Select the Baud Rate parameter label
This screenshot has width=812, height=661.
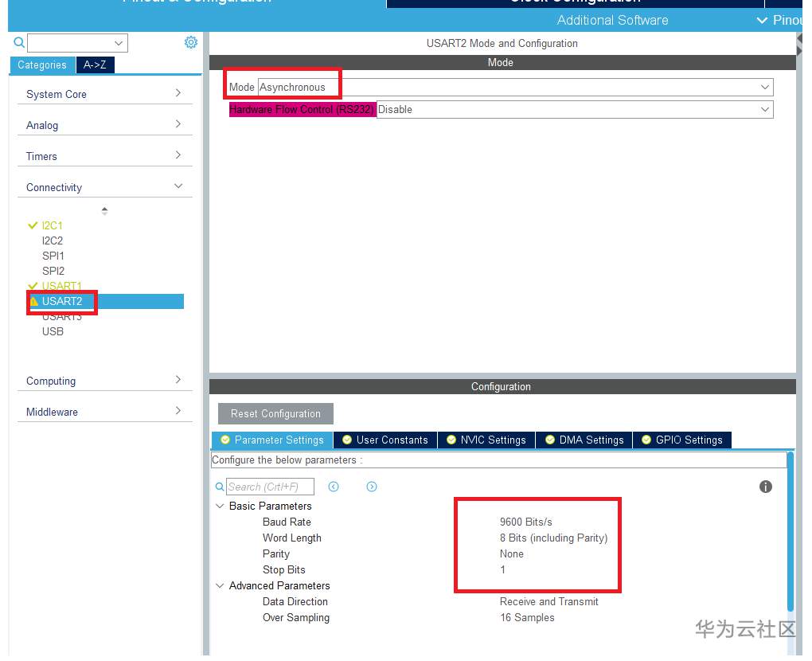tap(287, 522)
